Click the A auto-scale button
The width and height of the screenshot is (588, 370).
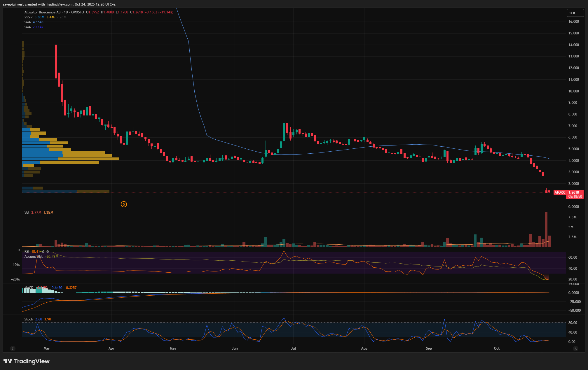[x=575, y=348]
